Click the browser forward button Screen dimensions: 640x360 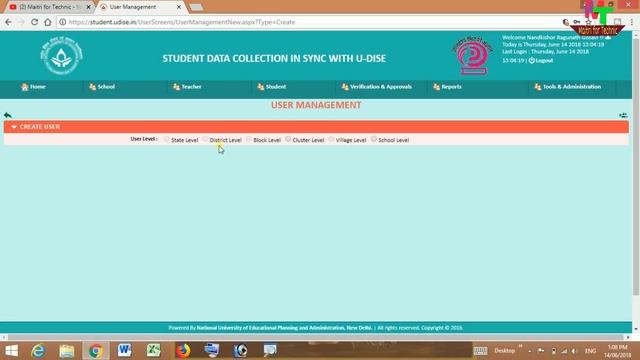pyautogui.click(x=22, y=22)
